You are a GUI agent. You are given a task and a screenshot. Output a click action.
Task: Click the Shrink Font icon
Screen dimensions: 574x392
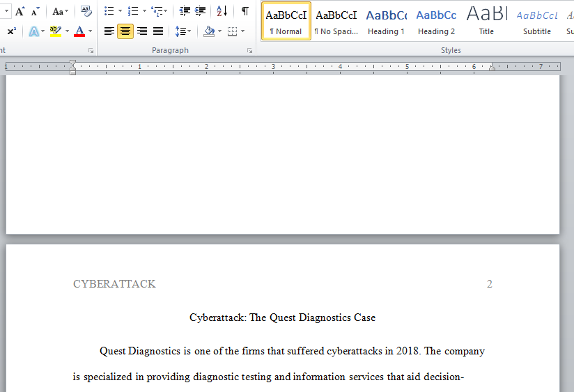point(35,11)
